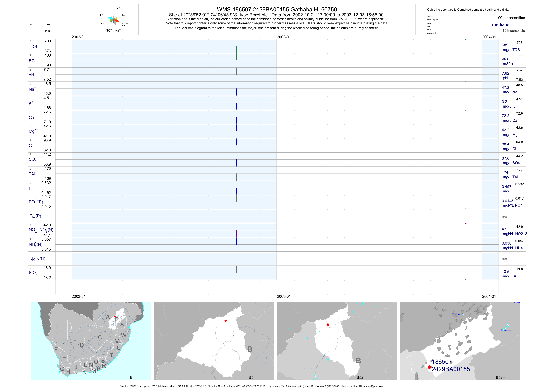Open the B52H catchment map thumbnail
Viewport: 554px width, 392px height.
point(460,341)
